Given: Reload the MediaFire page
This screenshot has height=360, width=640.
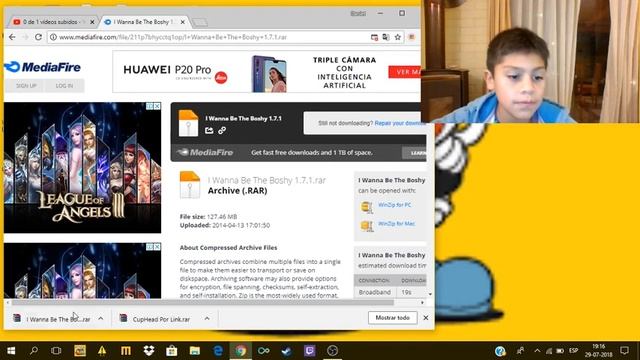Looking at the screenshot, I should pyautogui.click(x=38, y=37).
